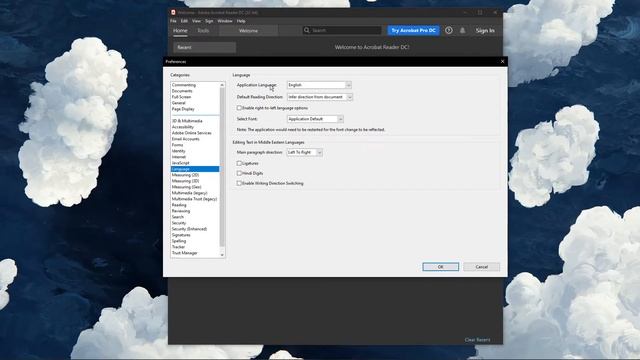Click the search magnifier icon

[307, 30]
